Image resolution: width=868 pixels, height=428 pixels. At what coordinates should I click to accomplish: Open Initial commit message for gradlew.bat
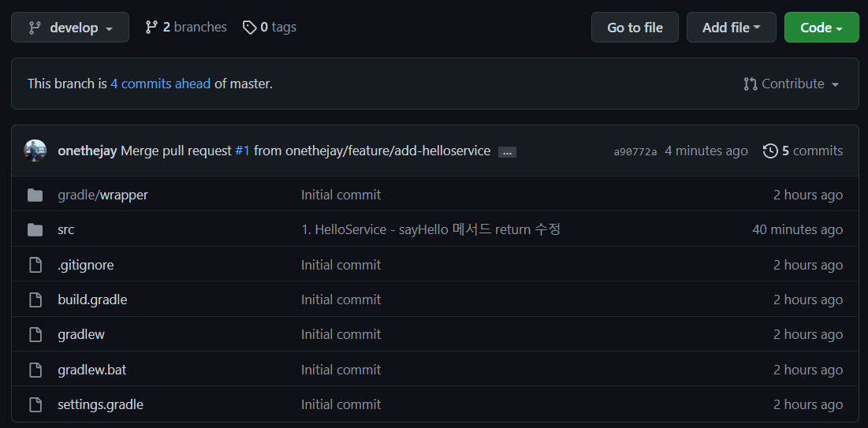[341, 370]
